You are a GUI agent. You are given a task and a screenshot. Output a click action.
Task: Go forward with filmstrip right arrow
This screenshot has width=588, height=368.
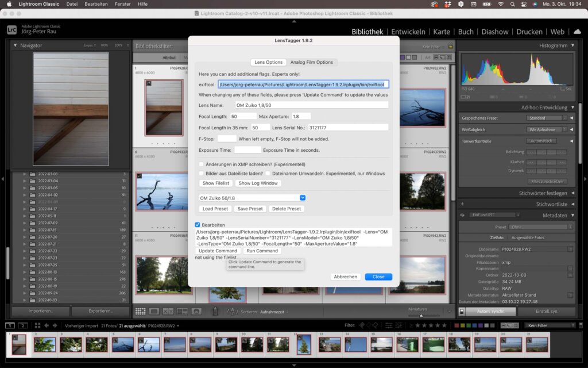pyautogui.click(x=55, y=325)
